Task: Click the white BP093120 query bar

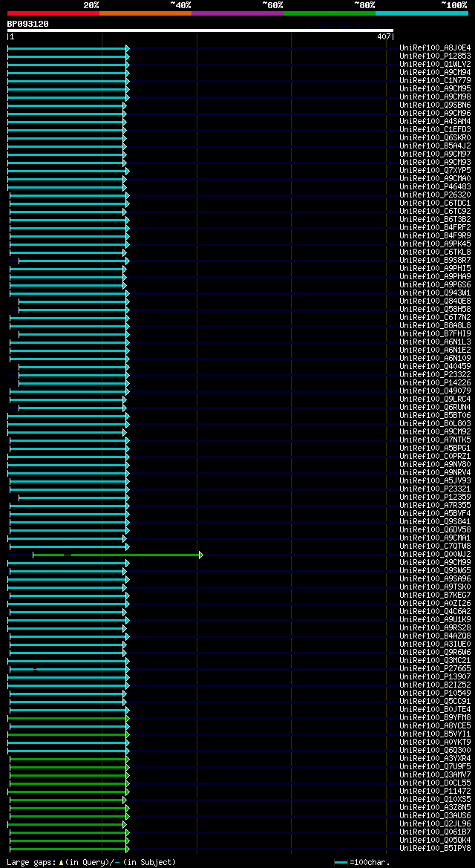Action: click(x=200, y=30)
